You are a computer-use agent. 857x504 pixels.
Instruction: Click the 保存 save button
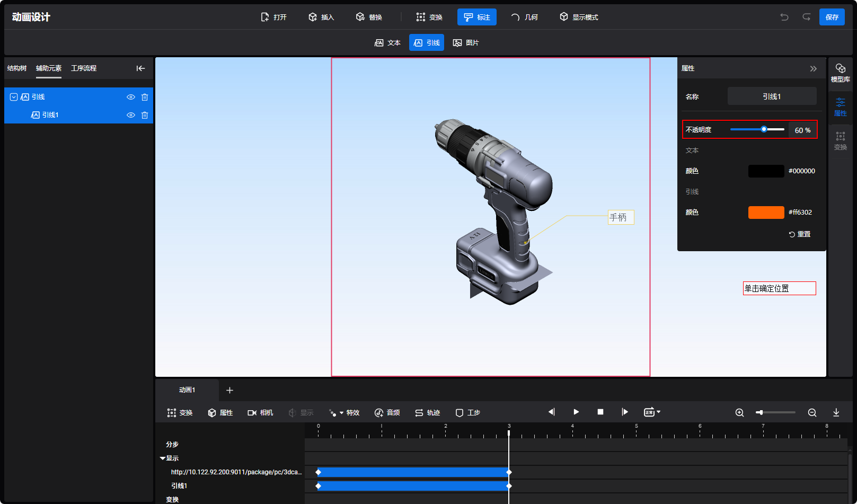(832, 17)
